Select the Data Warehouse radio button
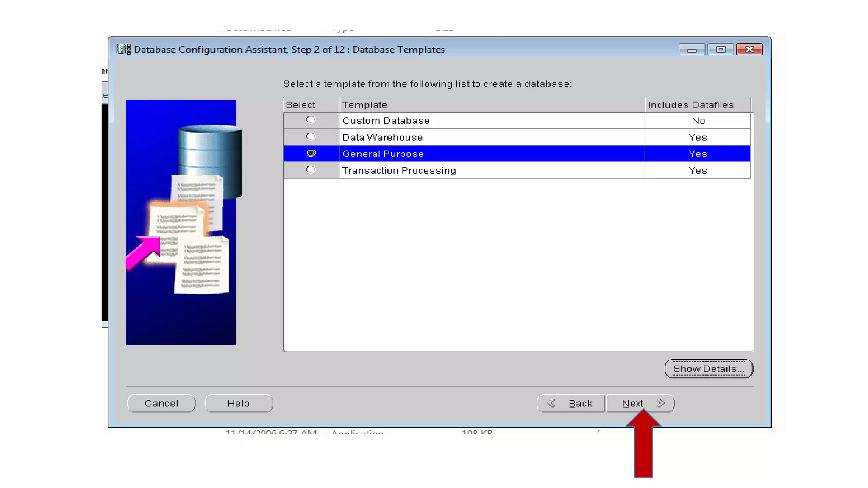Screen dimensions: 868x488 click(311, 136)
